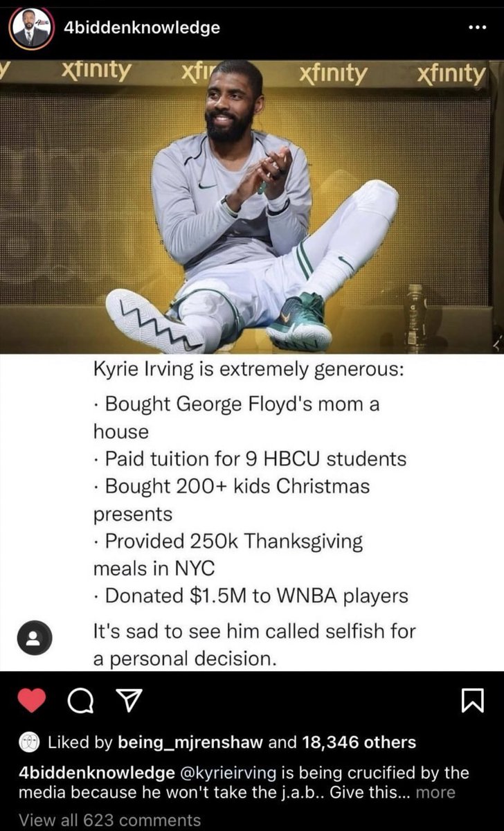
Task: Unlike the post via red heart icon
Action: [x=30, y=702]
